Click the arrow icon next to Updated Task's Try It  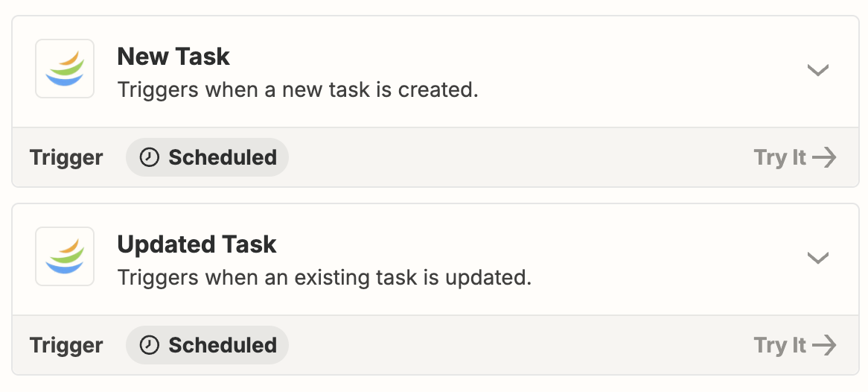tap(824, 346)
